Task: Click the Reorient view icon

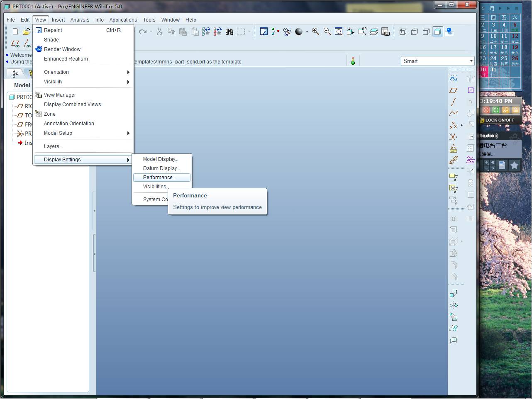Action: point(350,32)
